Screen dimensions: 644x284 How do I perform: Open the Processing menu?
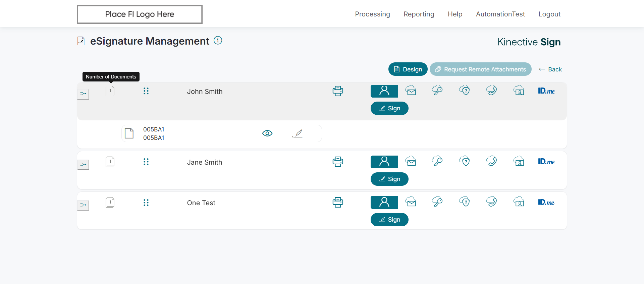click(x=372, y=14)
